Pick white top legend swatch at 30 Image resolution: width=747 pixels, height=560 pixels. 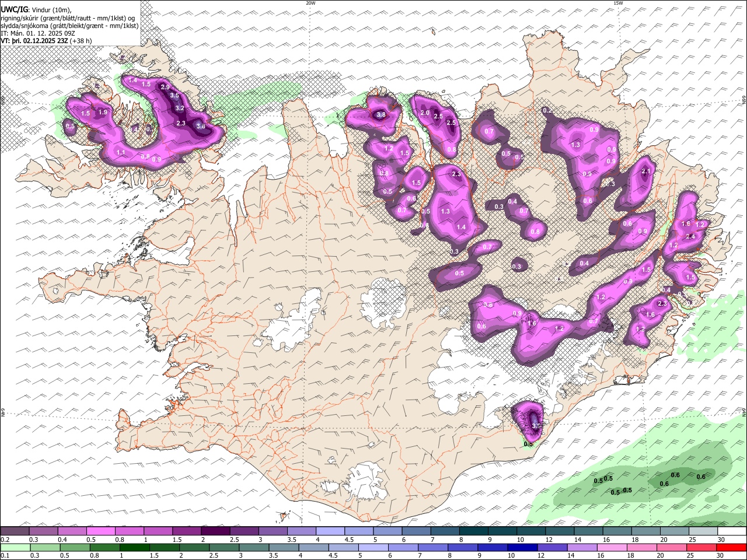[732, 531]
